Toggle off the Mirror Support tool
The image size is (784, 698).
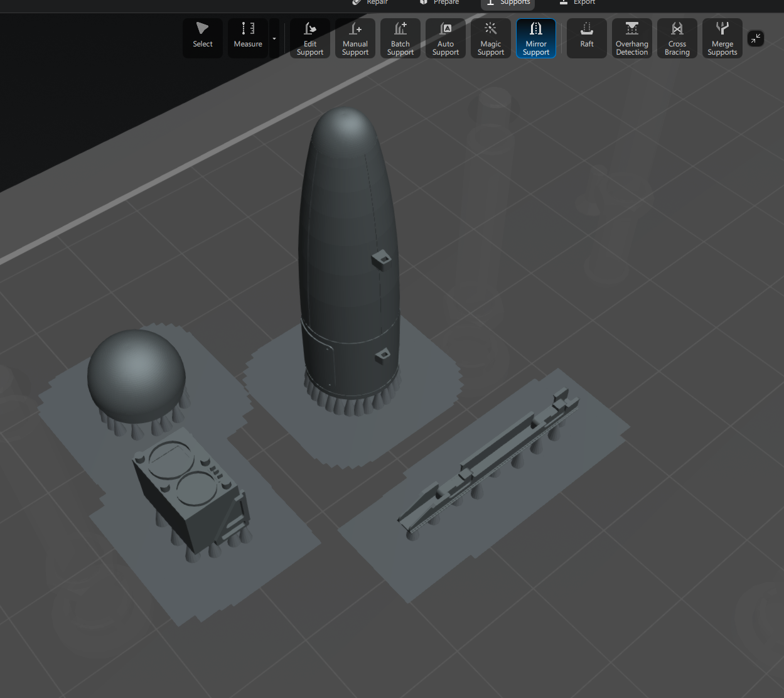[x=536, y=38]
